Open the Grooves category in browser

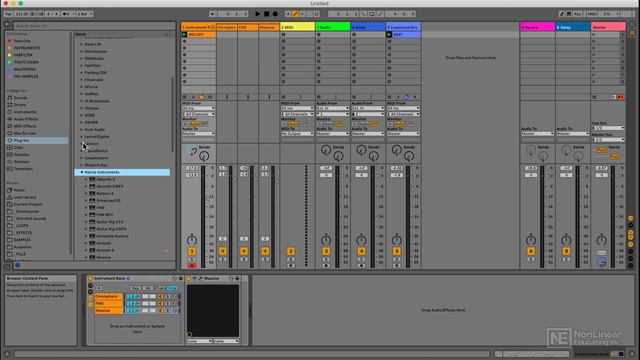pos(21,162)
